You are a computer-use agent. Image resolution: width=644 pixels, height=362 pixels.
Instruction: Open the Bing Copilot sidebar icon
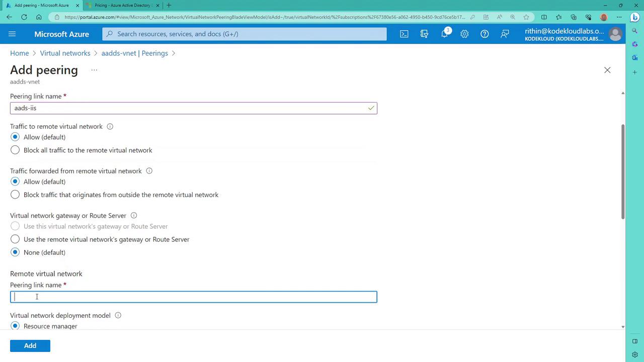click(635, 17)
